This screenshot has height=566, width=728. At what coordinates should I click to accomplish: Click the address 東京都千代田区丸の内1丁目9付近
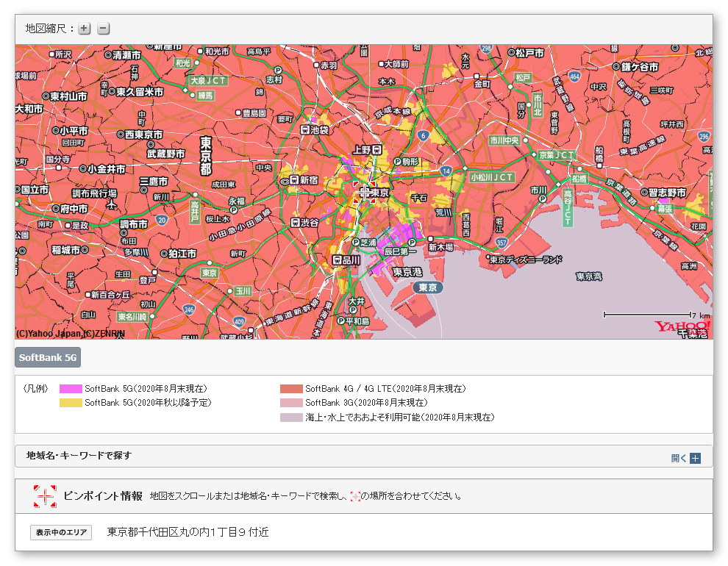point(188,532)
